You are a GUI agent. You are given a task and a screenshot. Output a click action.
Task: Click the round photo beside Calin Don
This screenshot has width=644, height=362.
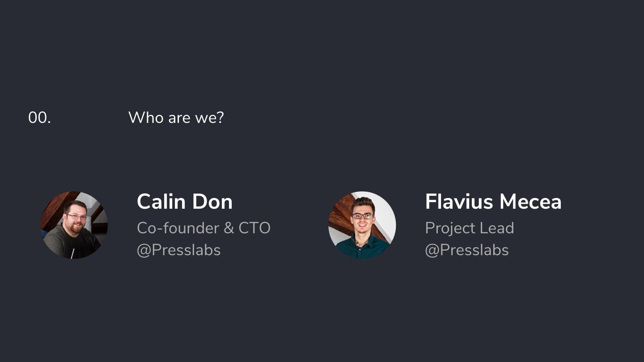[x=74, y=225]
